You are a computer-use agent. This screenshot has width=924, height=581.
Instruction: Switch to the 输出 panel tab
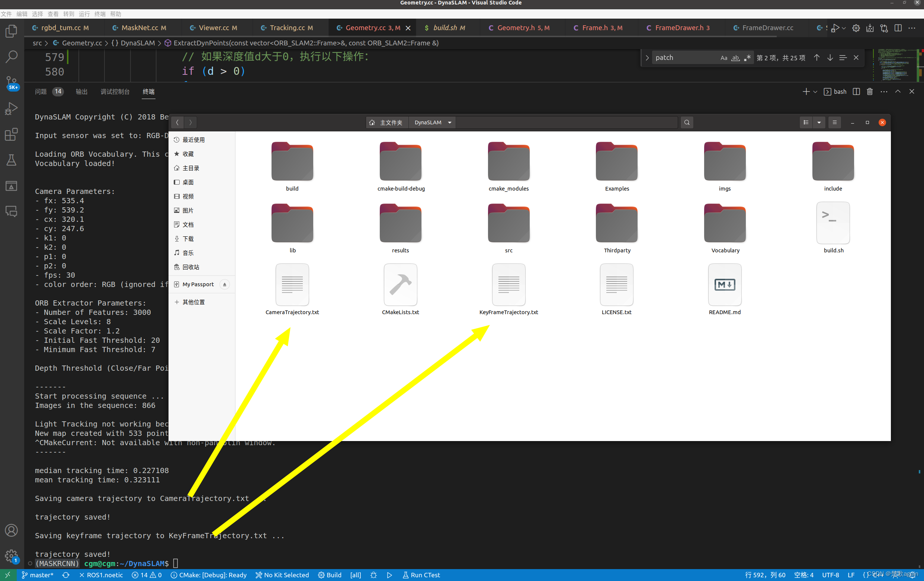point(81,92)
